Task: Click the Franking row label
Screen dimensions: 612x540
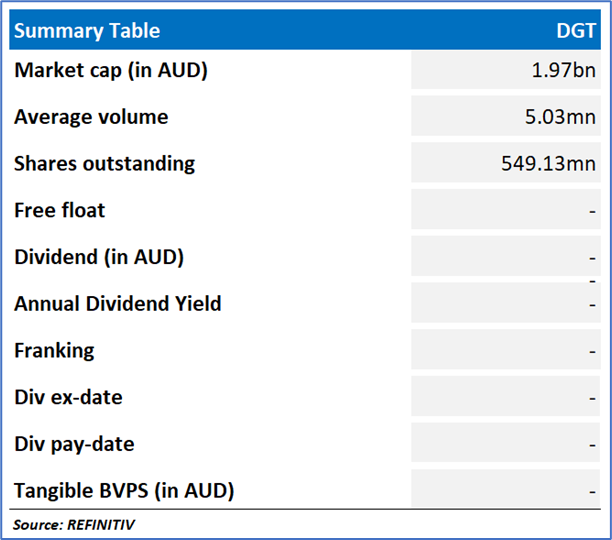Action: click(54, 350)
